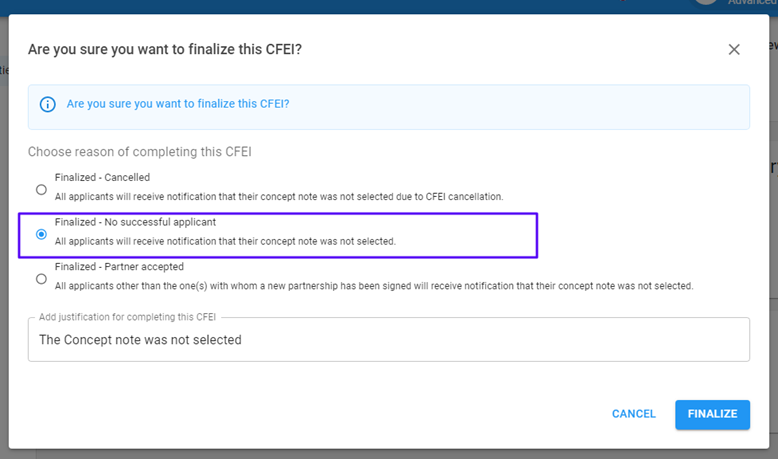Click the 'Finalized - No successful applicant' label
Viewport: 778px width, 459px height.
tap(135, 222)
